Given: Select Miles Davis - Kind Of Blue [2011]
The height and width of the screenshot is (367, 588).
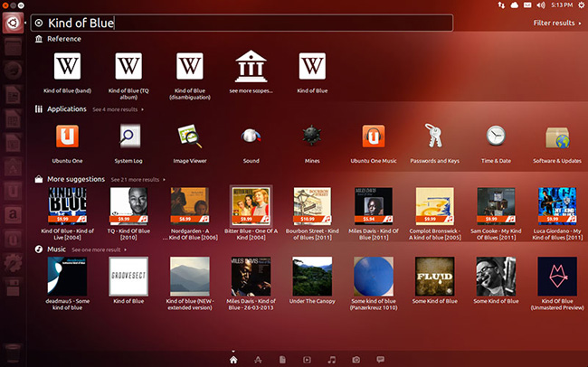Looking at the screenshot, I should pos(374,205).
